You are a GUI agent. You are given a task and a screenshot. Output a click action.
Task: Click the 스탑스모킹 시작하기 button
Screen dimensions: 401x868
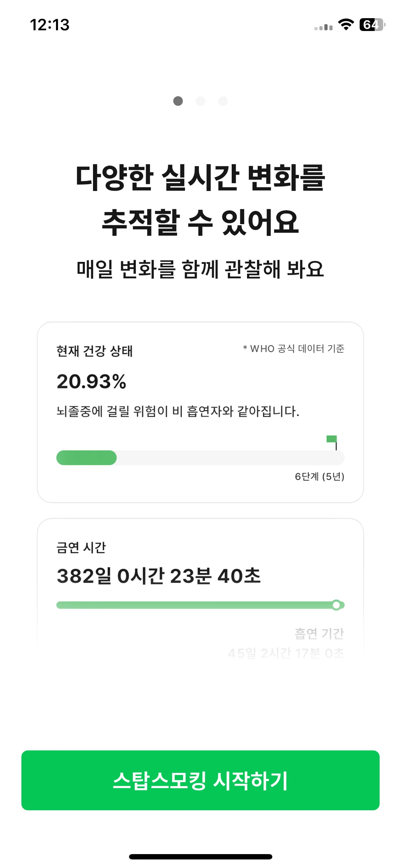pos(200,780)
